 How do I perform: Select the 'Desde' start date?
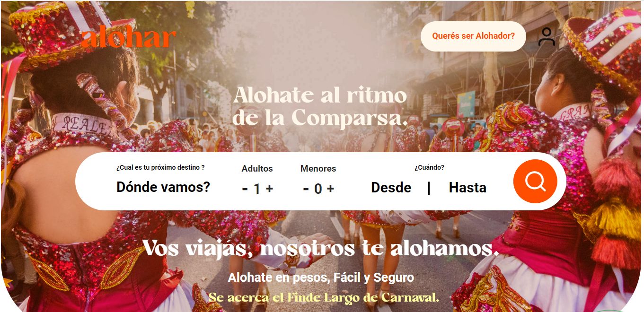click(x=391, y=188)
